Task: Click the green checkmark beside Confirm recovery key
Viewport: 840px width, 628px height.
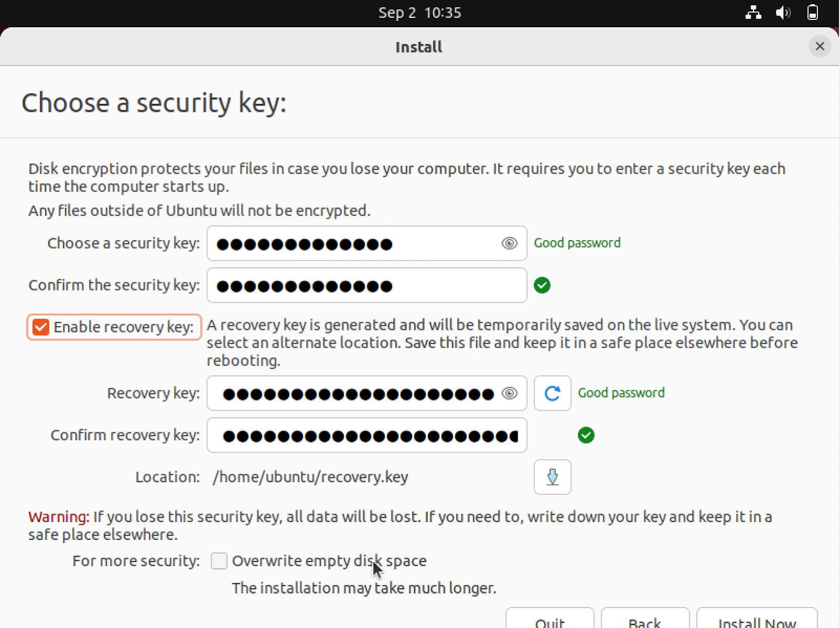Action: click(586, 435)
